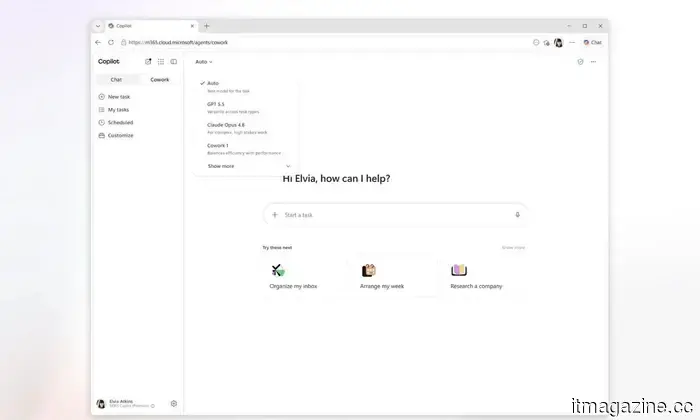
Task: Open the Auto model selector dropdown
Action: (204, 62)
